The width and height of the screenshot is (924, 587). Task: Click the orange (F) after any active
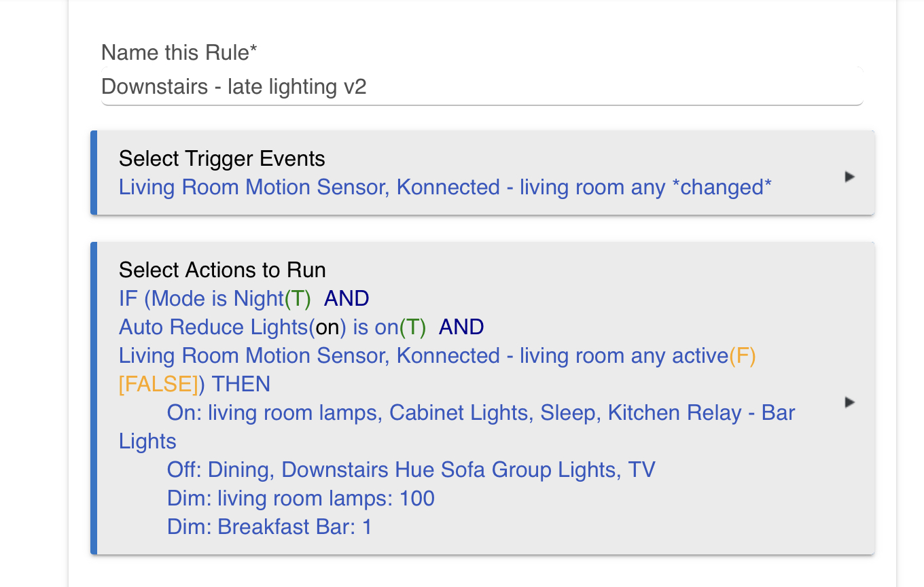tap(743, 356)
